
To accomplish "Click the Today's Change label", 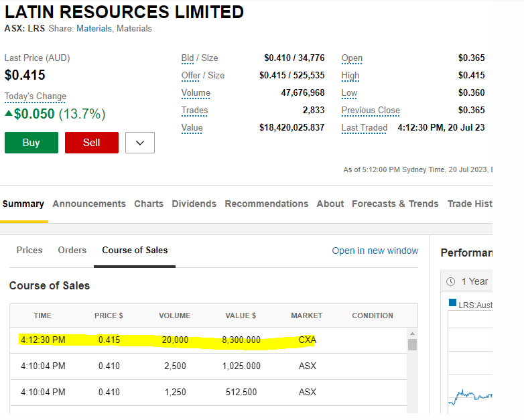I will pos(36,96).
